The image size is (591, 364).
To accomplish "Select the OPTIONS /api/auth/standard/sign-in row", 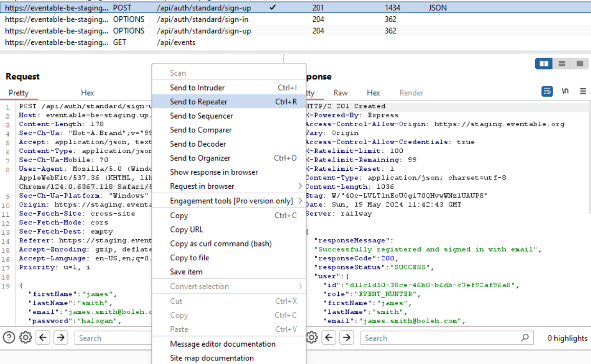I will coord(296,19).
